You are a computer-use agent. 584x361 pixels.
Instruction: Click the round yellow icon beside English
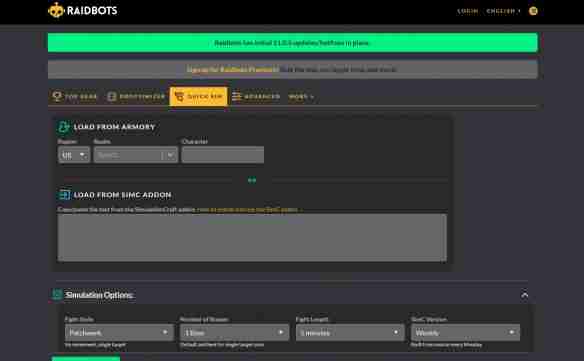(x=533, y=11)
